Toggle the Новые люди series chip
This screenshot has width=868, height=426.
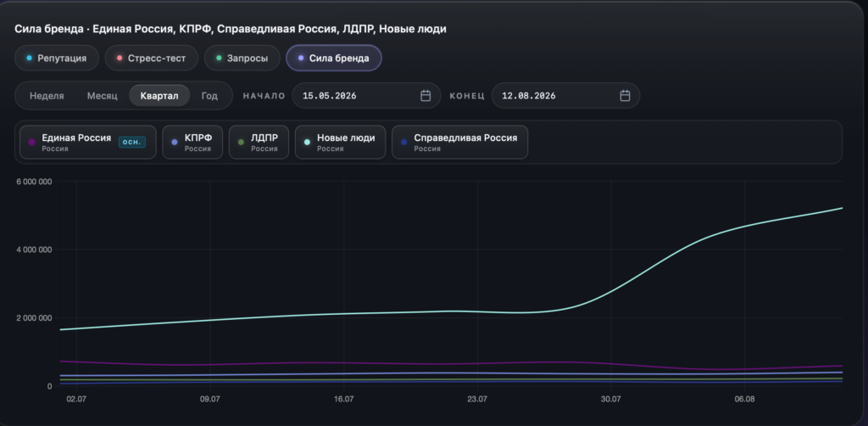341,143
